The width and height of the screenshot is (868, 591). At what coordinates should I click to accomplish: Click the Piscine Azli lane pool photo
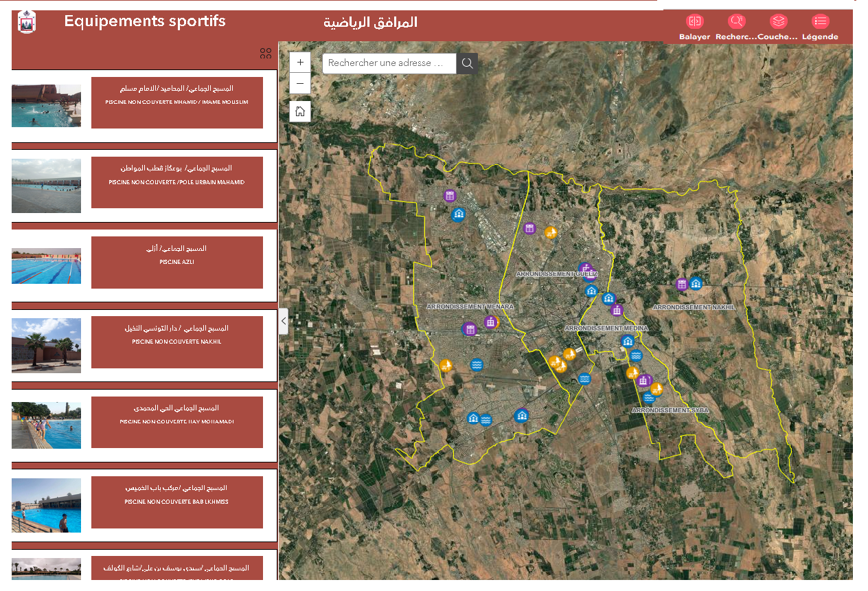[x=46, y=266]
